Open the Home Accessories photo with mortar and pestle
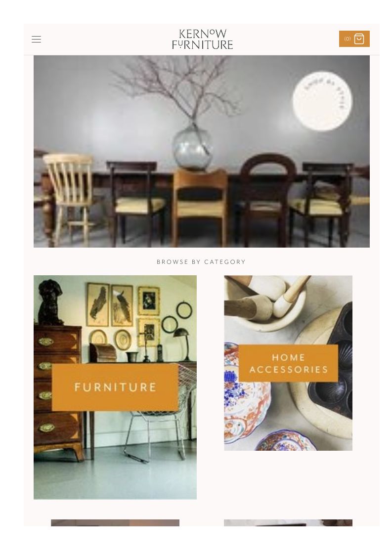This screenshot has height=555, width=392. pyautogui.click(x=288, y=363)
